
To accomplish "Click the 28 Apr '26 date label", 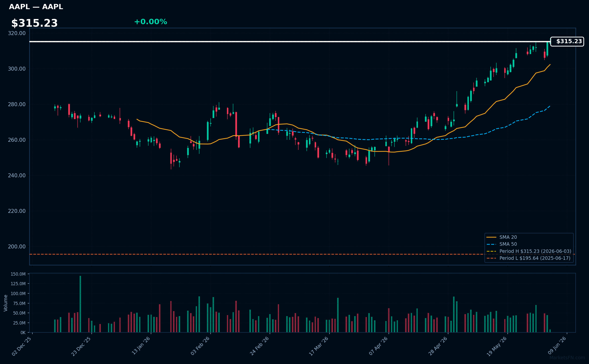I will point(438,346).
